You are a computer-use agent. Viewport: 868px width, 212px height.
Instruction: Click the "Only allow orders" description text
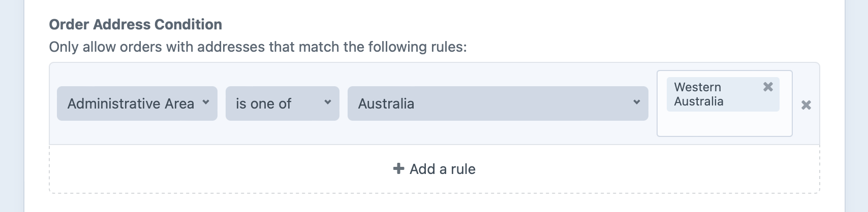coord(258,47)
